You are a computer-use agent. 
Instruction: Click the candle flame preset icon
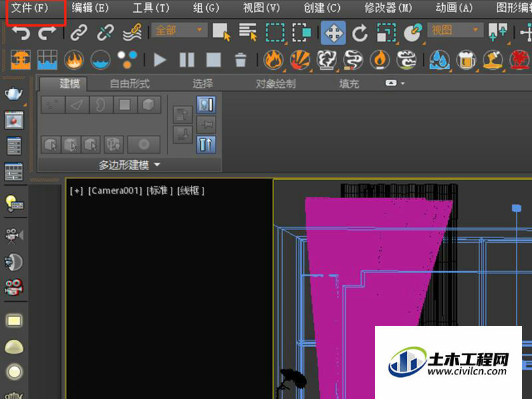[380, 60]
